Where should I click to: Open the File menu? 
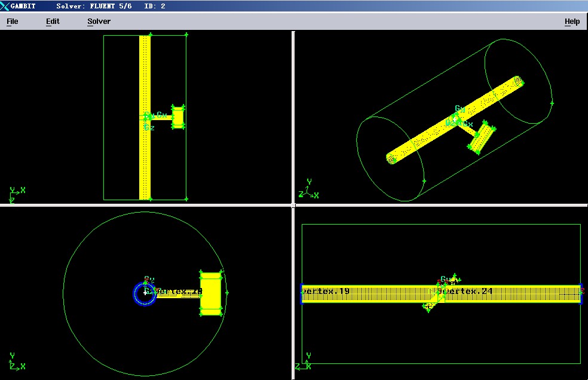tap(12, 22)
